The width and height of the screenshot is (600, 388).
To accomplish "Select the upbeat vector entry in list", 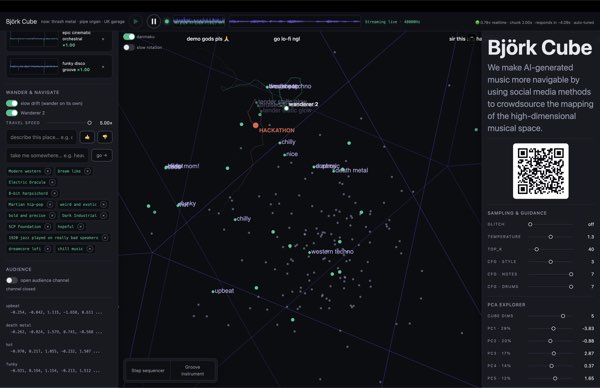I will coord(54,309).
